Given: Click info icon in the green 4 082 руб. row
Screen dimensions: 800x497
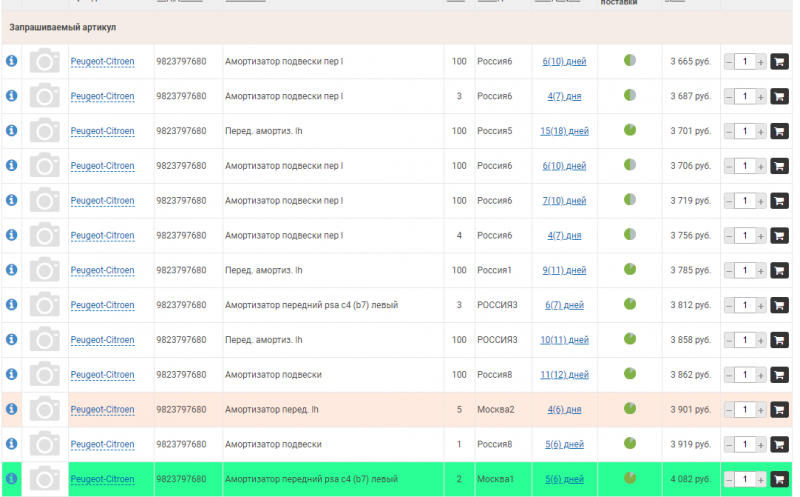Looking at the screenshot, I should [12, 479].
